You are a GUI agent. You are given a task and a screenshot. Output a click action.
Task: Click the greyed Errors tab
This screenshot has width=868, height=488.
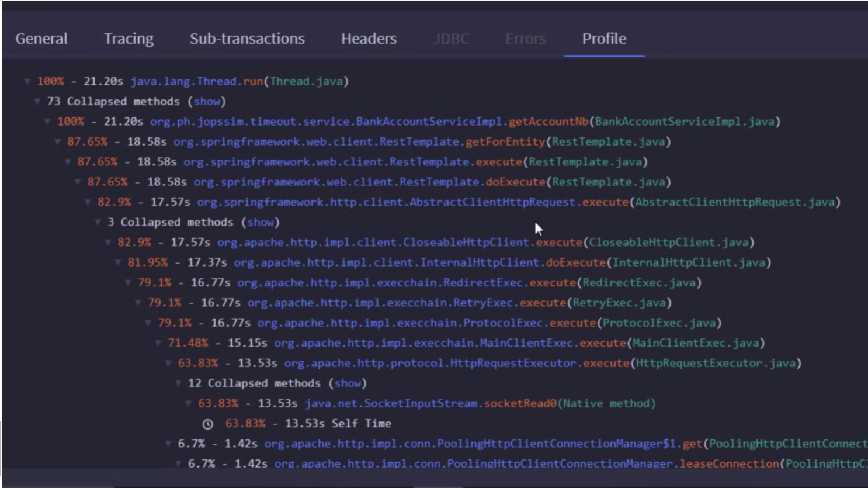click(525, 39)
